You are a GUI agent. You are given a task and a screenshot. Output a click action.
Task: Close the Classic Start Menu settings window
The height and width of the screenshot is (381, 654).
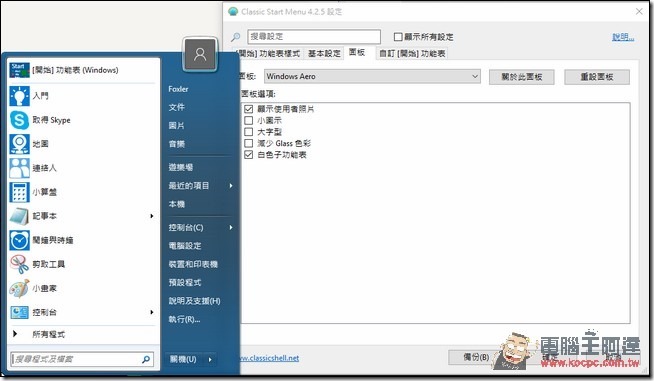point(639,11)
